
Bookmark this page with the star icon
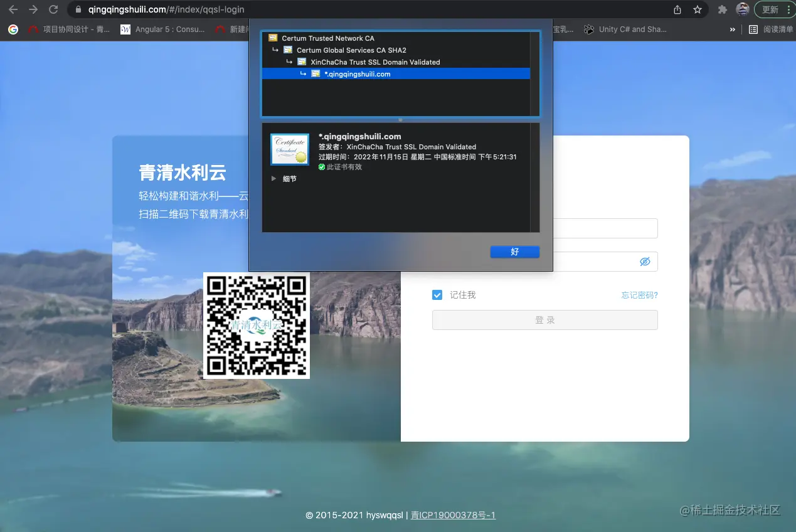click(697, 9)
